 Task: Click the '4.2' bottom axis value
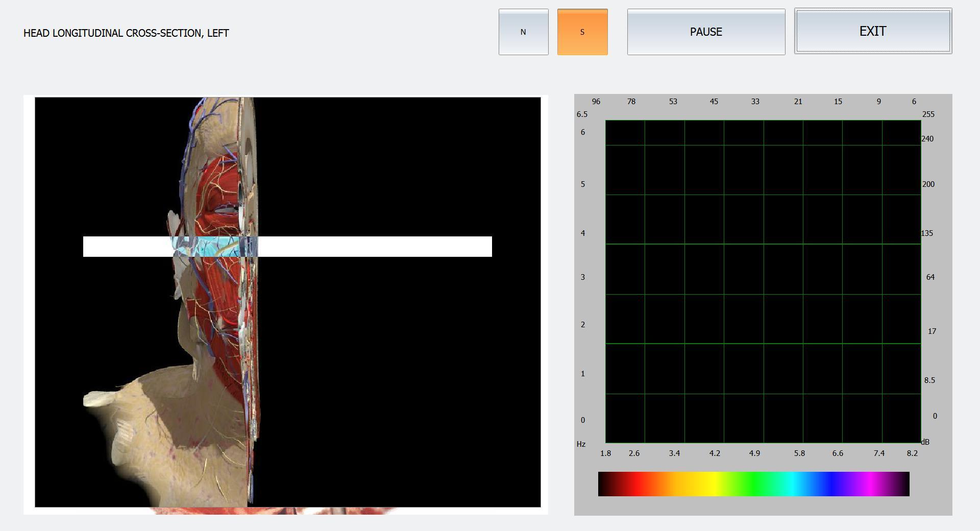tap(715, 453)
